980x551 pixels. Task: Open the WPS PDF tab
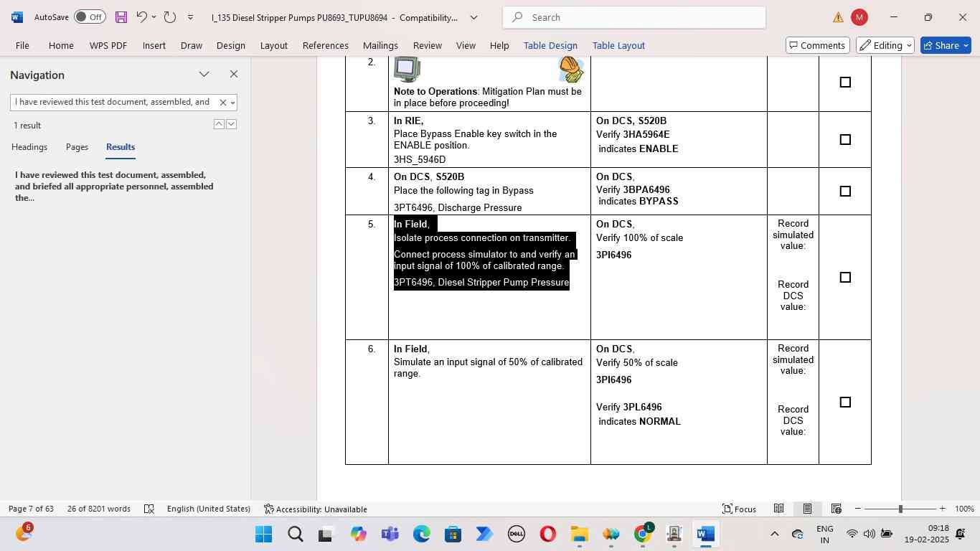click(x=108, y=45)
